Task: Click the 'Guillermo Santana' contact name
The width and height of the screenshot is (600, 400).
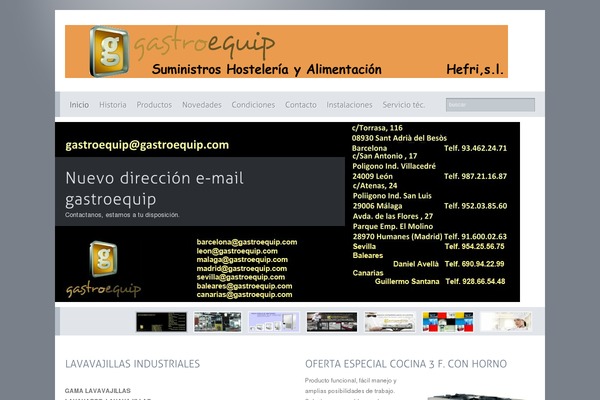Action: point(407,281)
